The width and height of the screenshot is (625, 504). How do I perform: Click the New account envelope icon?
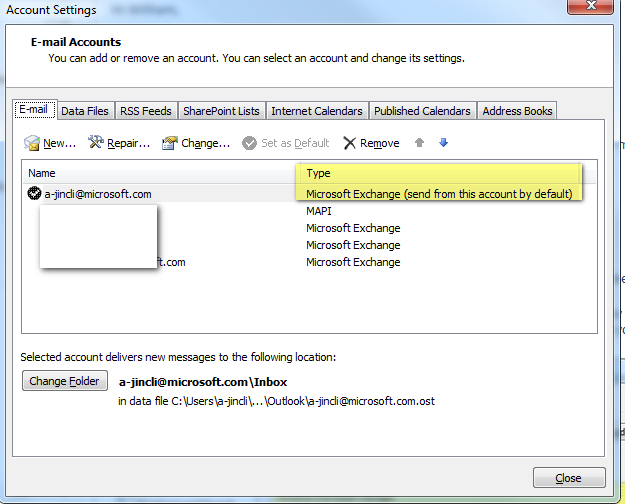32,143
